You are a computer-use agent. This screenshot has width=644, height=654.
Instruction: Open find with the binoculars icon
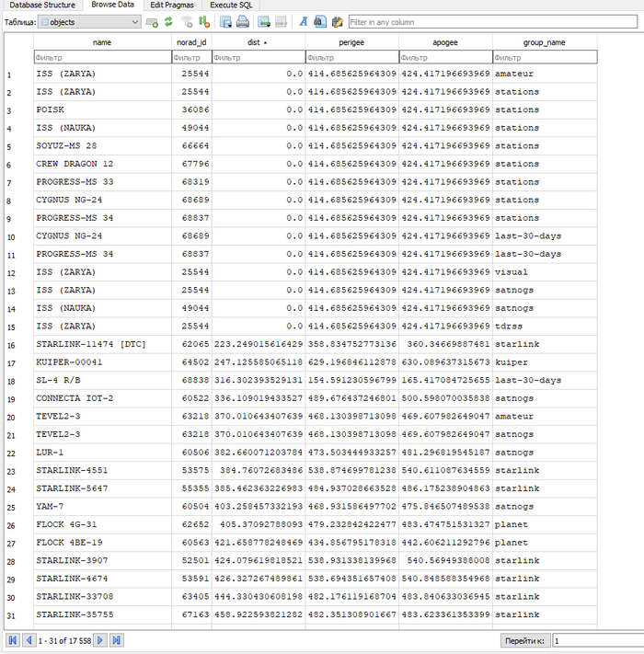(320, 22)
